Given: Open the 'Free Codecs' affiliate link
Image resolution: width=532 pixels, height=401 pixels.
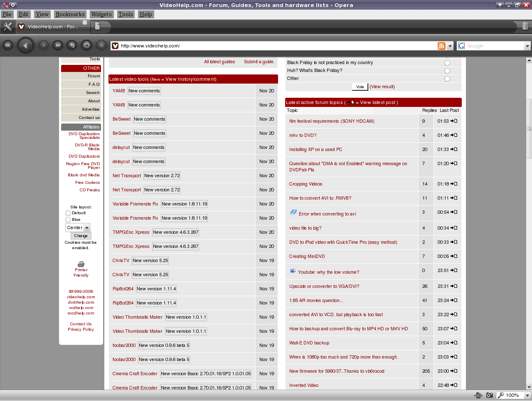Looking at the screenshot, I should [87, 182].
